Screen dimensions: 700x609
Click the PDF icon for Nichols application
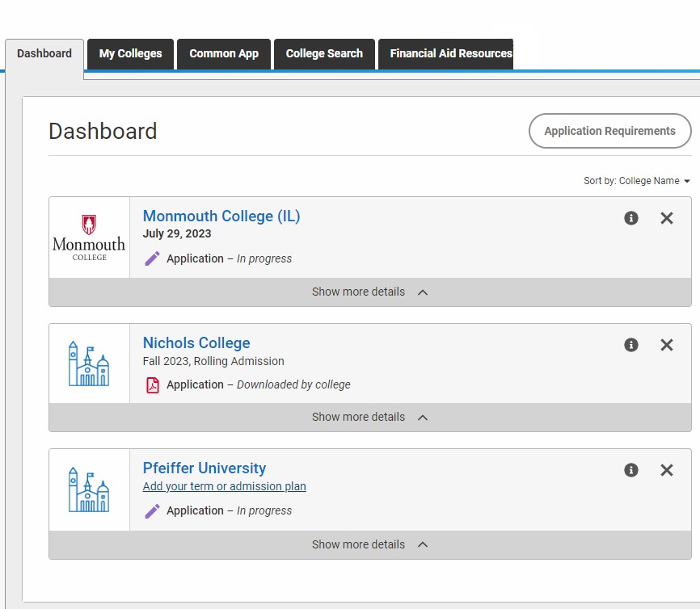pyautogui.click(x=153, y=385)
